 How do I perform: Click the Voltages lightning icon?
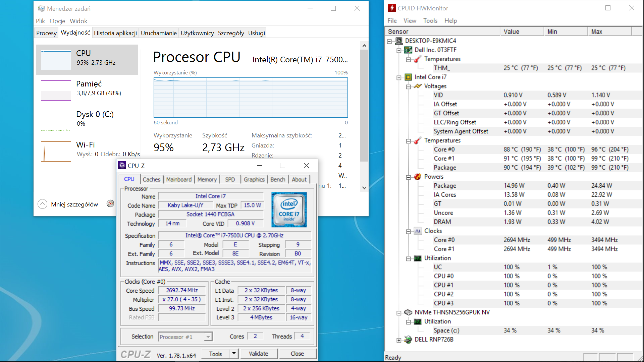[x=418, y=86]
